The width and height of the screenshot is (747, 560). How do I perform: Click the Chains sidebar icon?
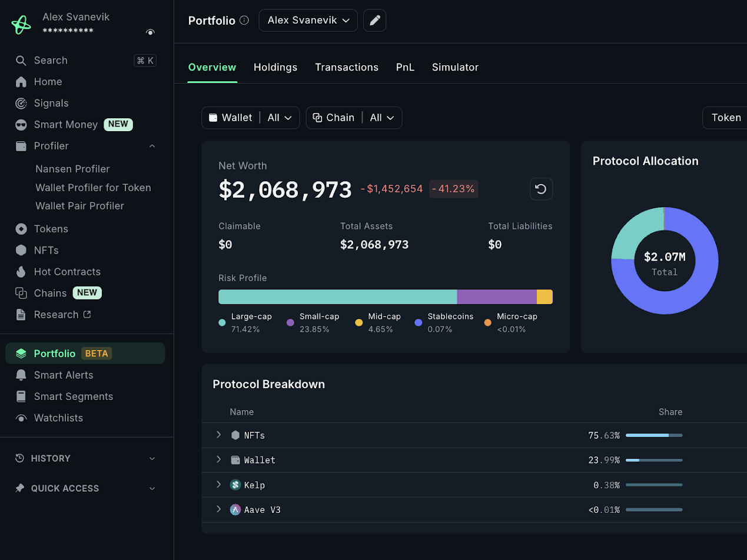(x=21, y=293)
